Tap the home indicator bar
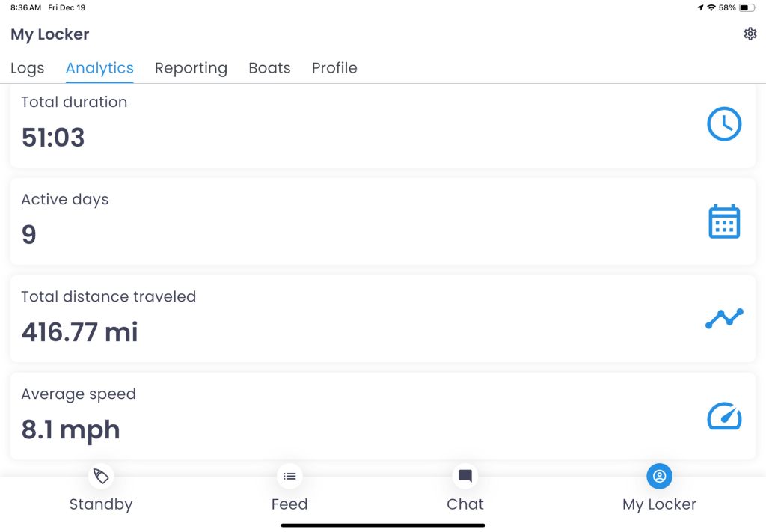 click(383, 525)
